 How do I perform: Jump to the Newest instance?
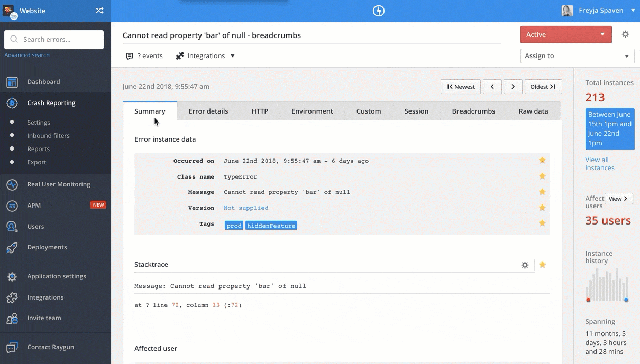tap(461, 87)
